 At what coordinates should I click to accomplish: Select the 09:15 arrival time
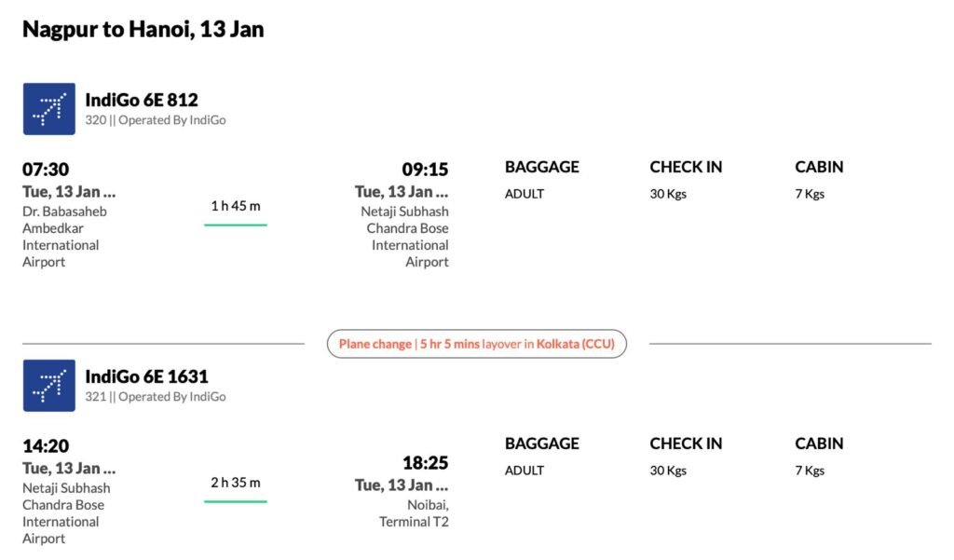(425, 170)
